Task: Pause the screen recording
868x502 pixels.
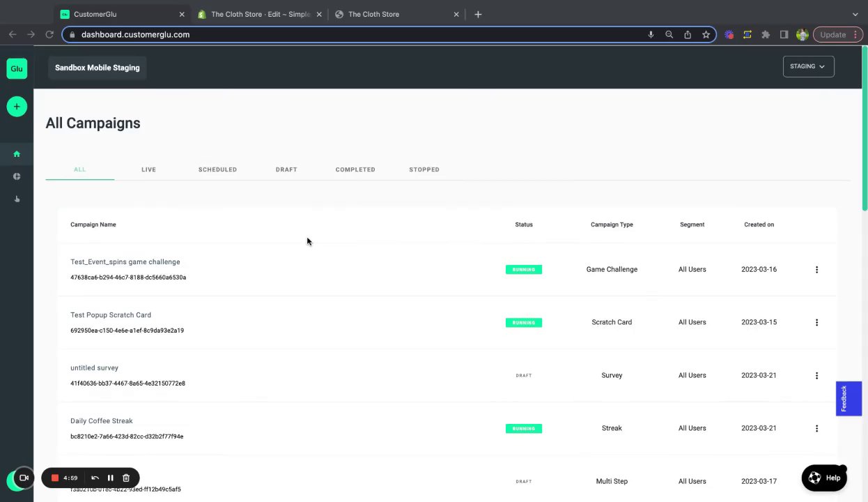Action: click(110, 478)
